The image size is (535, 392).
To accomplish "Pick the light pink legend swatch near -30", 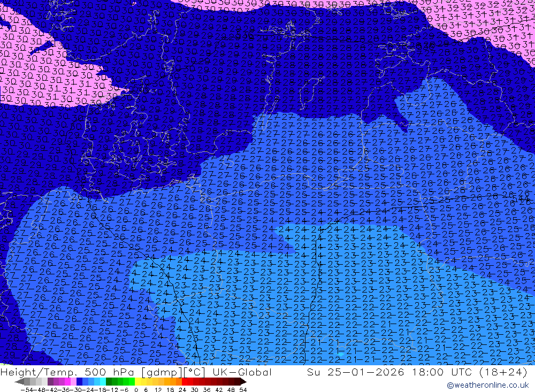I will [x=73, y=382].
